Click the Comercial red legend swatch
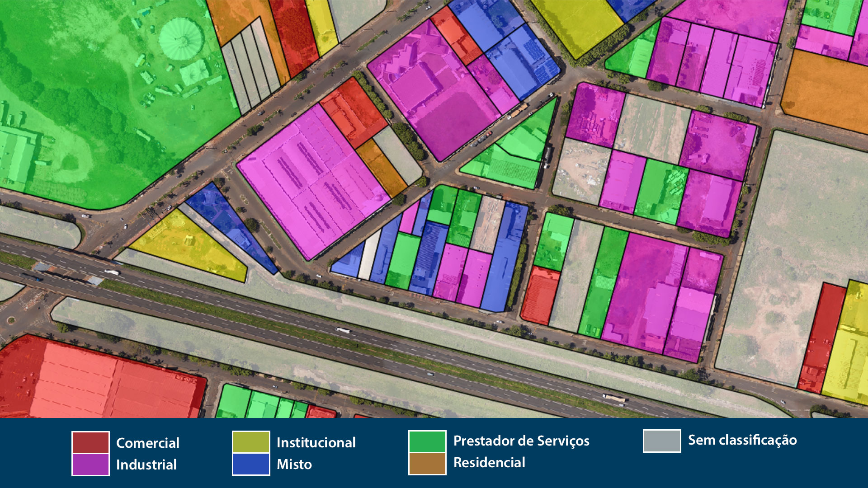 click(x=90, y=442)
